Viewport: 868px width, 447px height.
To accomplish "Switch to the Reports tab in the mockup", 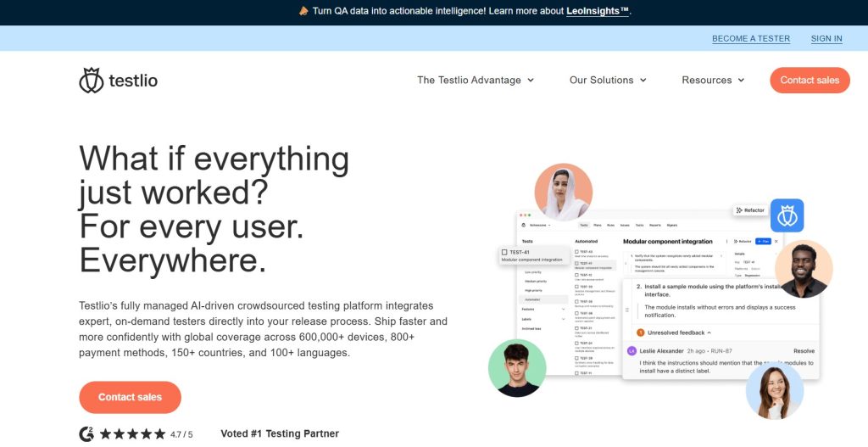I will [655, 225].
